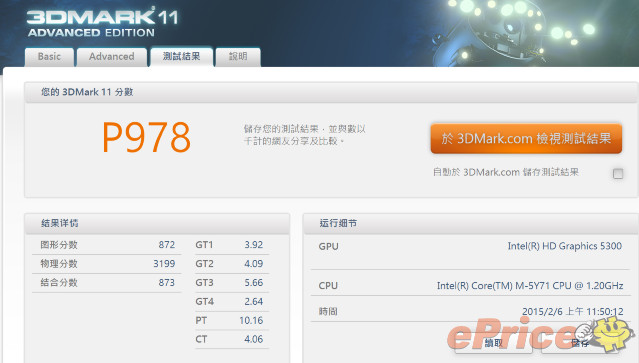Click the 物理分数 label

[59, 264]
